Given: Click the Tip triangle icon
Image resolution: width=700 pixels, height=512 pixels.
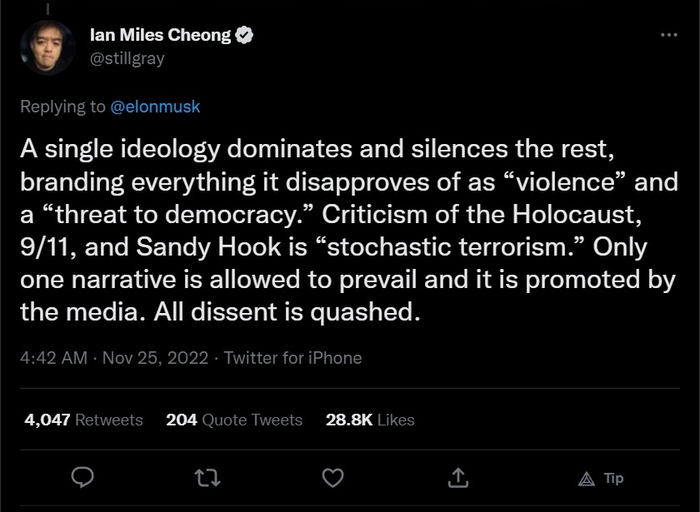Looking at the screenshot, I should click(x=587, y=479).
